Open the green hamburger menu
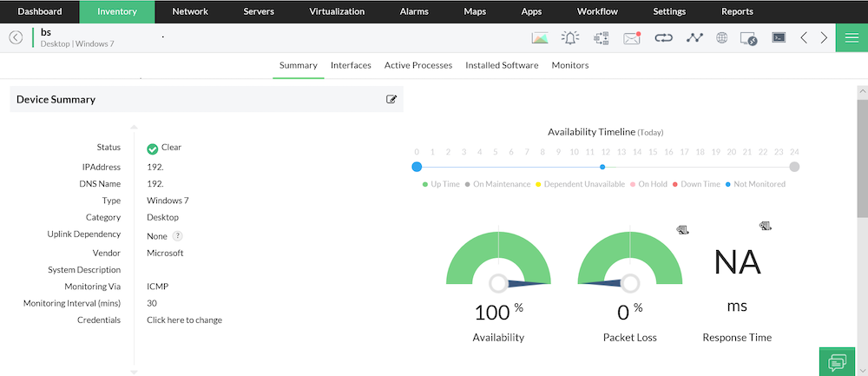 coord(852,37)
